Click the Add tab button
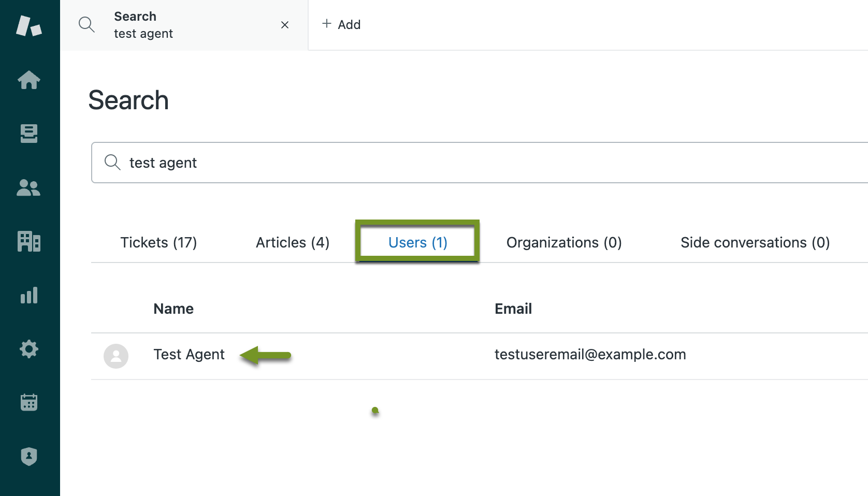Screen dimensions: 868x496 pos(341,24)
